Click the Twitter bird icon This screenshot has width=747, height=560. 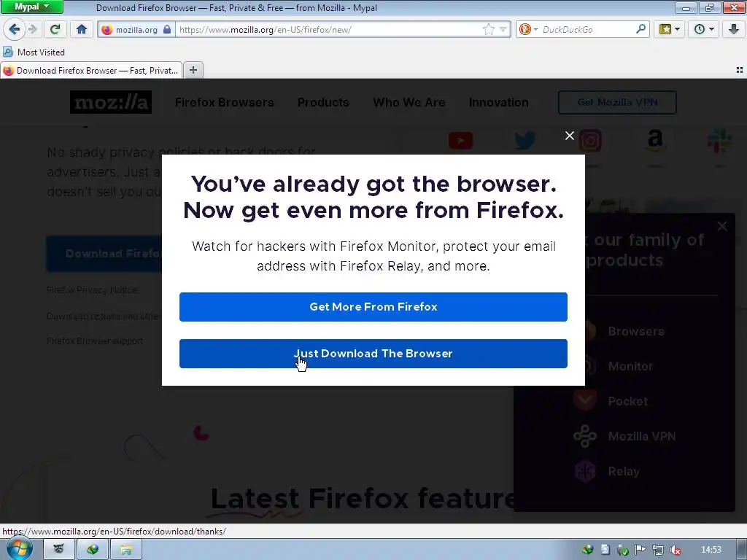pyautogui.click(x=525, y=141)
